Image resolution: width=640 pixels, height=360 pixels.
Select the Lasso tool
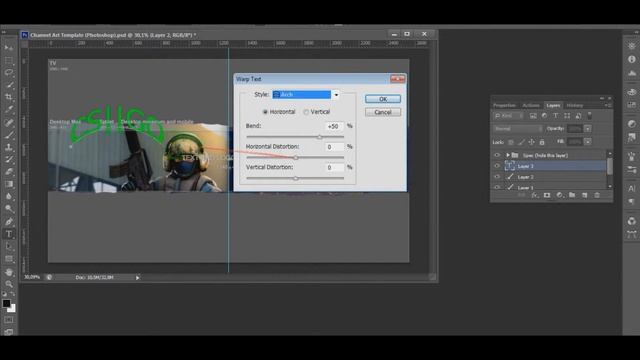[9, 73]
